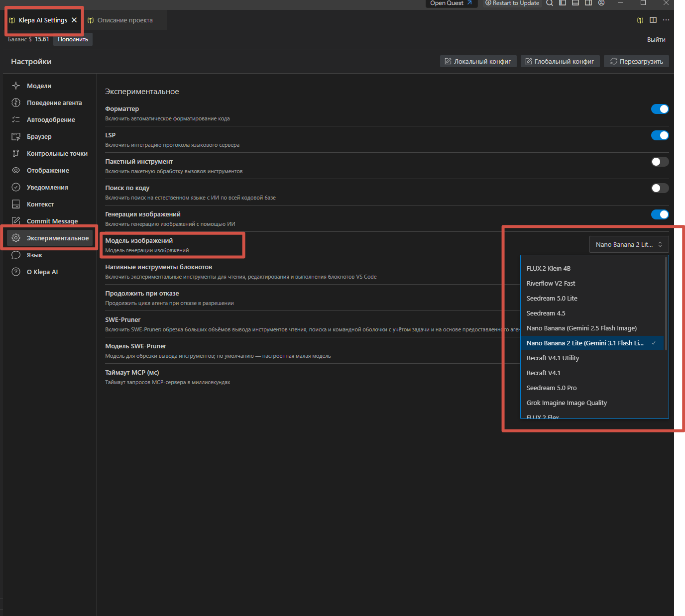Select Seedream 4.5 in the dropdown

(x=592, y=313)
